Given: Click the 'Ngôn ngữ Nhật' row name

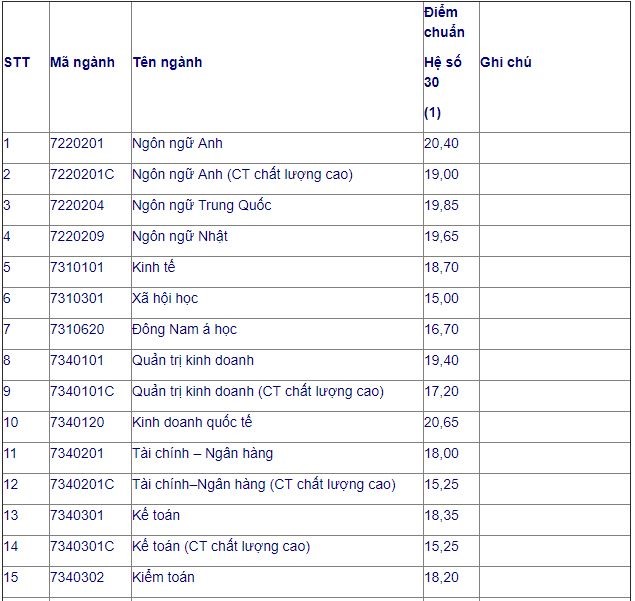Looking at the screenshot, I should pos(180,237).
